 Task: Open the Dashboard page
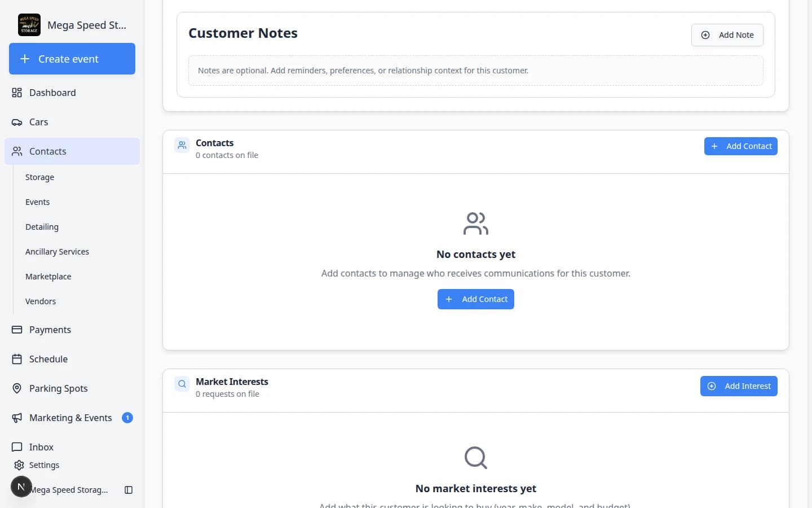click(x=72, y=93)
